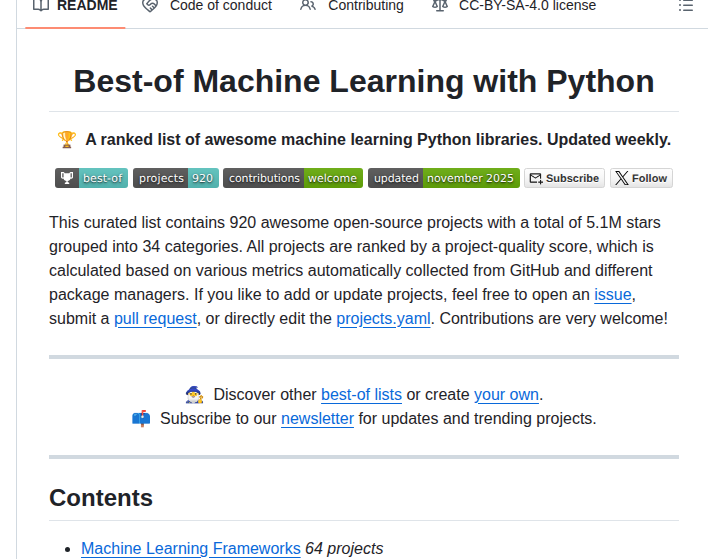The width and height of the screenshot is (708, 559).
Task: Open the issue link
Action: click(x=613, y=294)
